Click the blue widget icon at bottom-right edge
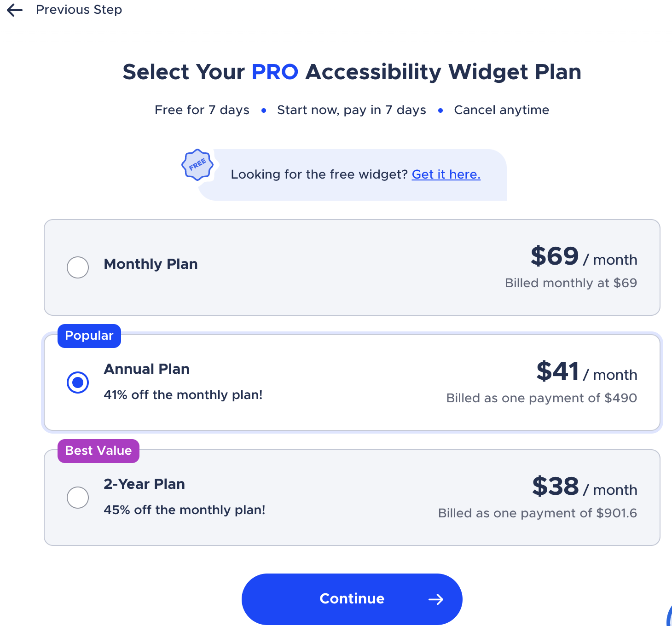 click(x=669, y=614)
